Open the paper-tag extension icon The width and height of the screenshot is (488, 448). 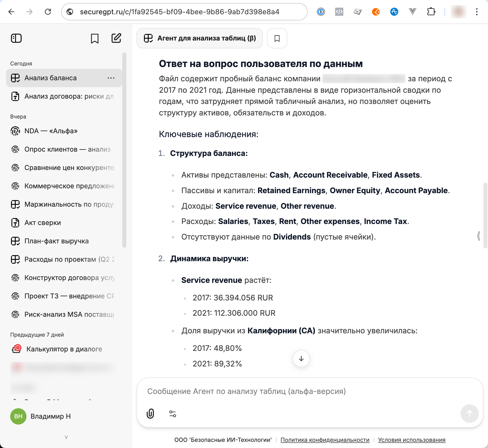pyautogui.click(x=357, y=12)
